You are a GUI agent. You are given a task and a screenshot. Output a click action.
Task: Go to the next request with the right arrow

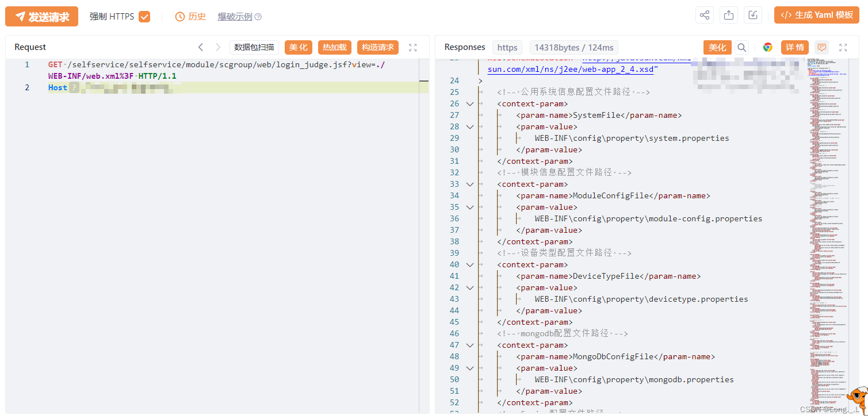click(x=218, y=47)
